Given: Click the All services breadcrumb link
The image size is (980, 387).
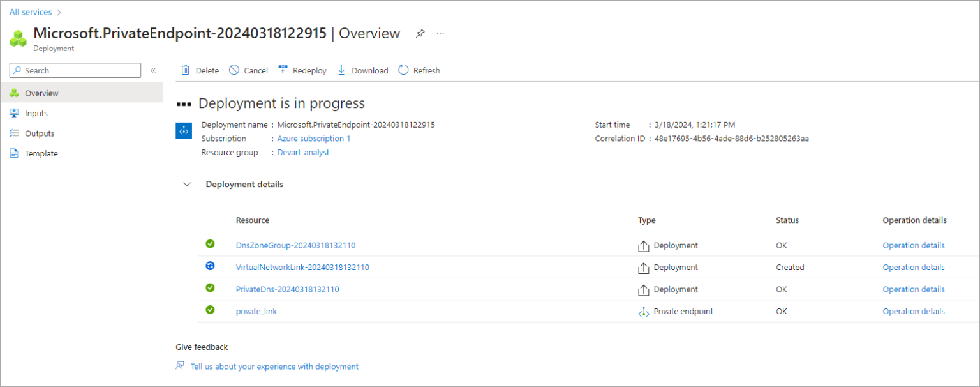Looking at the screenshot, I should 30,11.
